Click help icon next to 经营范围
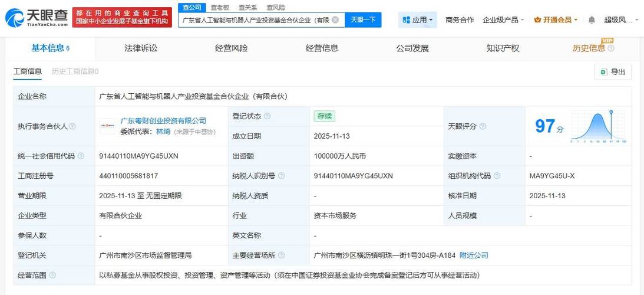The image size is (644, 295). (52, 276)
